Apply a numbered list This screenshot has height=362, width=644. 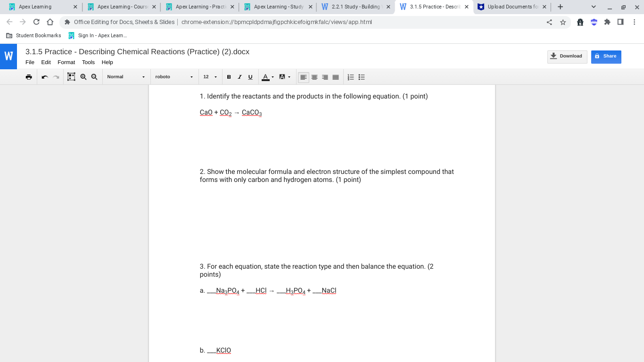(x=350, y=77)
